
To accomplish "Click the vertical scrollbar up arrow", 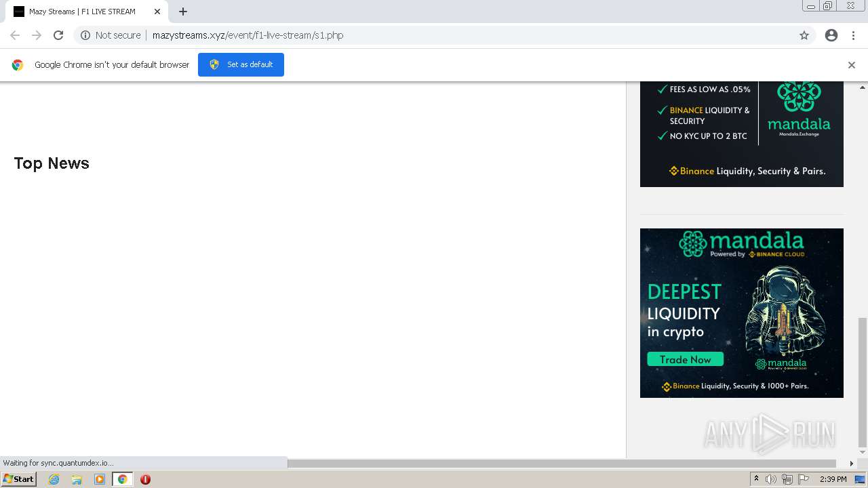I will [863, 87].
